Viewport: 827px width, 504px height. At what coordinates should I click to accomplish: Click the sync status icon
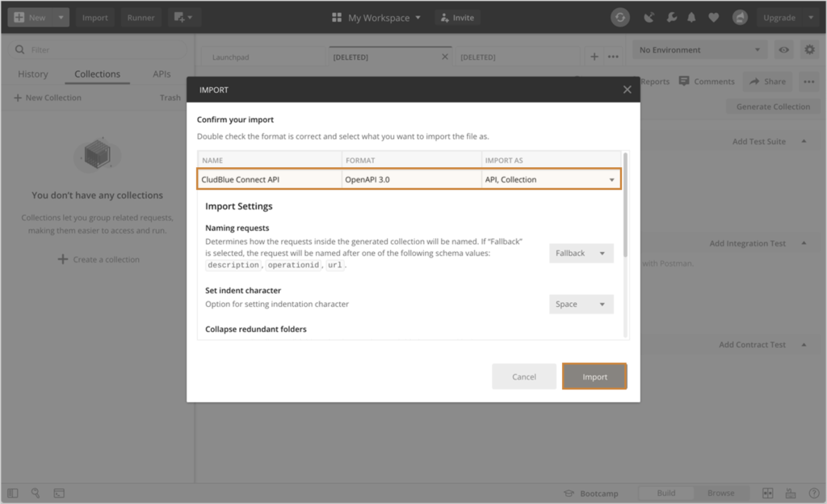coord(620,18)
